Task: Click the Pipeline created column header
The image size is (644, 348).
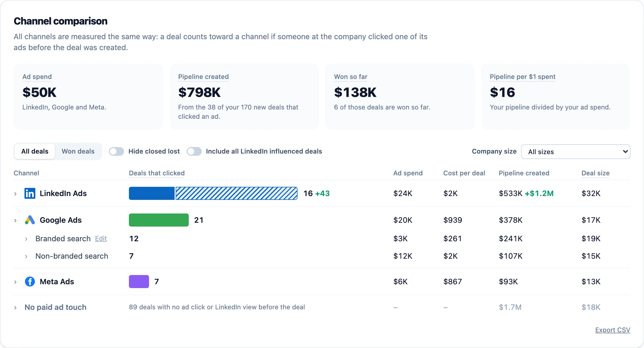Action: 524,173
